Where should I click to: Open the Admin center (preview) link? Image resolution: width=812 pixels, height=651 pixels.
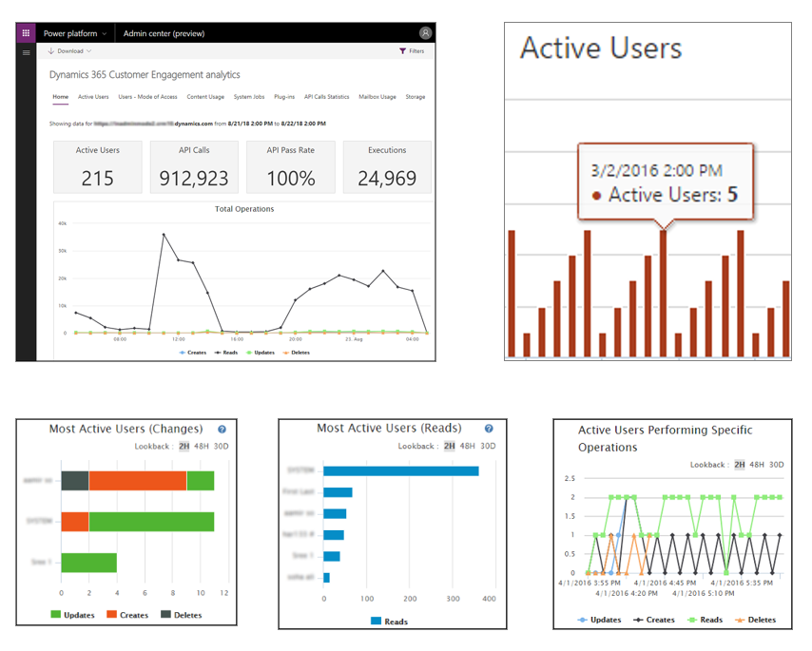coord(164,33)
